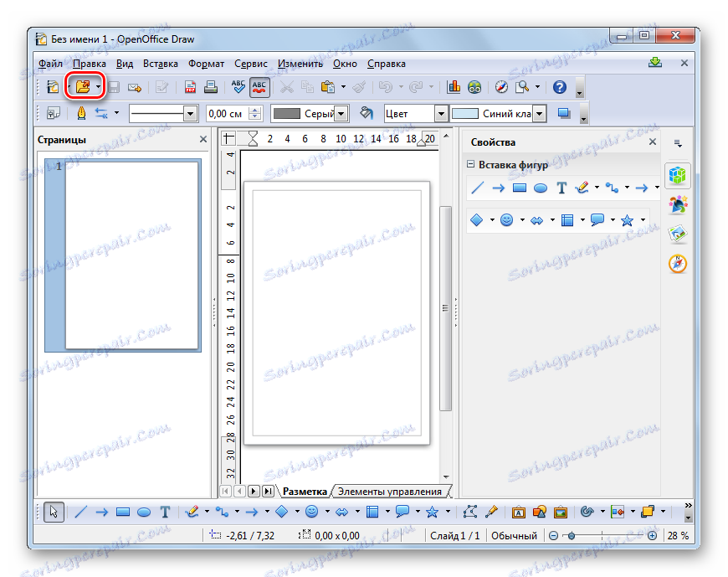Screen dimensions: 728x577
Task: Click the light blue fill swatch
Action: point(464,113)
